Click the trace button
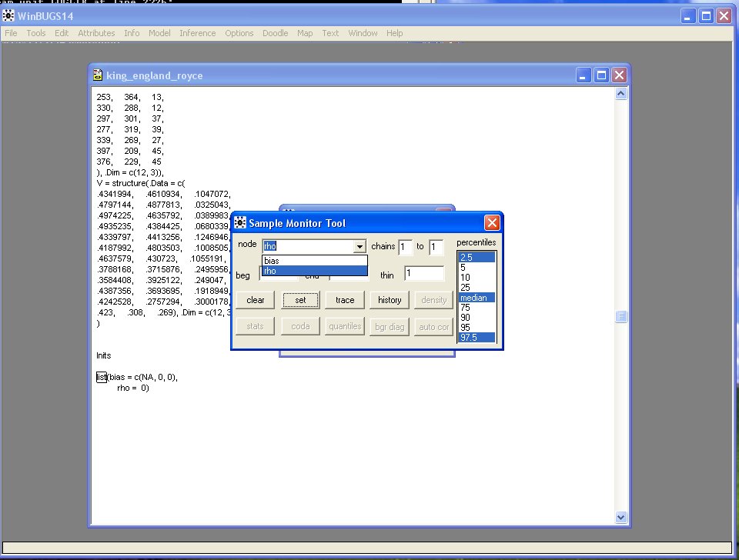Image resolution: width=739 pixels, height=560 pixels. 345,300
